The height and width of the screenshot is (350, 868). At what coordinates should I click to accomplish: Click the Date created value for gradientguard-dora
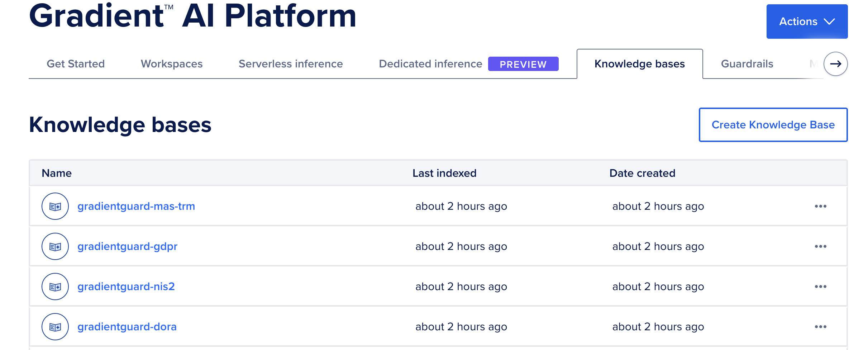point(658,327)
